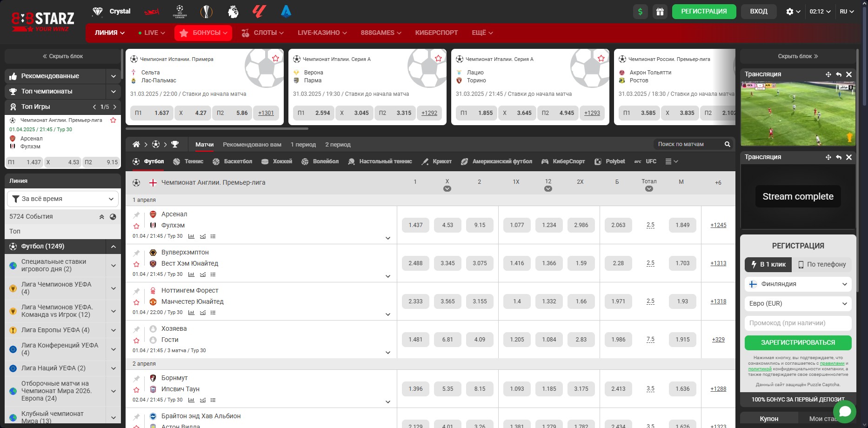This screenshot has height=428, width=868.
Task: Open the Crystal diamond shortcut
Action: (x=111, y=12)
